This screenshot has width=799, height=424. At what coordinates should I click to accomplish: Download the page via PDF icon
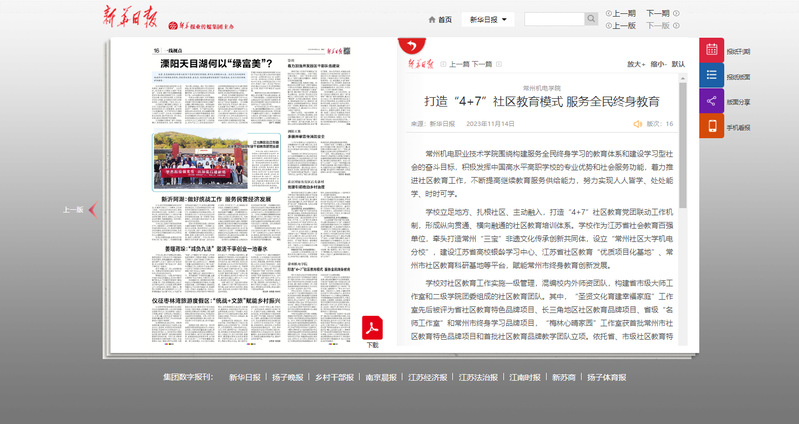373,330
